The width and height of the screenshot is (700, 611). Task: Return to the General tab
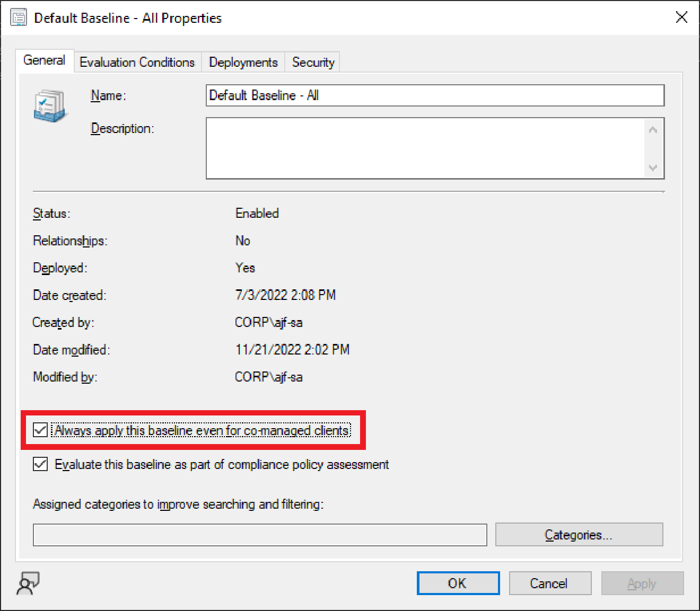[x=45, y=60]
